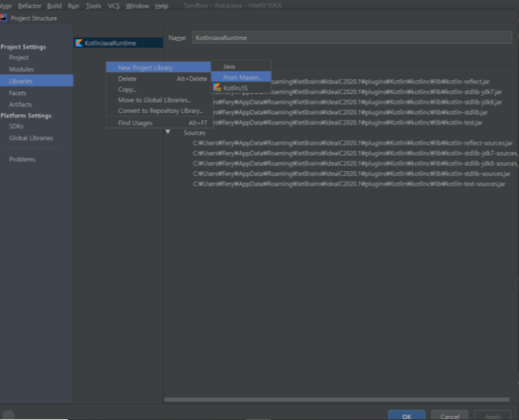519x420 pixels.
Task: Click the Kotlin/JS icon in submenu
Action: 217,88
